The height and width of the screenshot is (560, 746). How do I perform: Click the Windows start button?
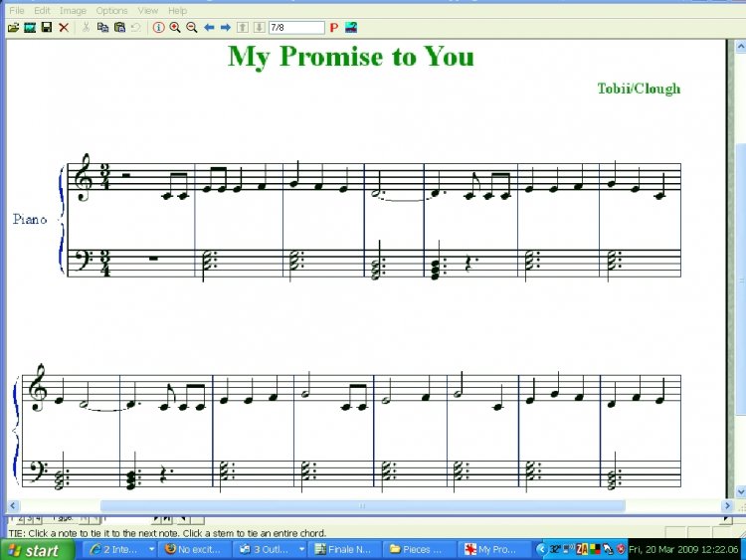coord(36,549)
